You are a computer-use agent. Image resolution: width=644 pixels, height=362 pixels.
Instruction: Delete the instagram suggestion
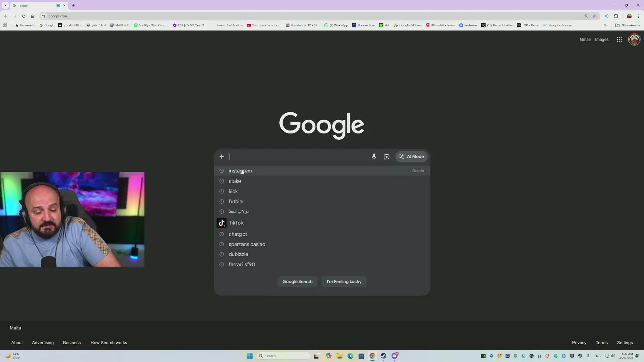tap(418, 171)
